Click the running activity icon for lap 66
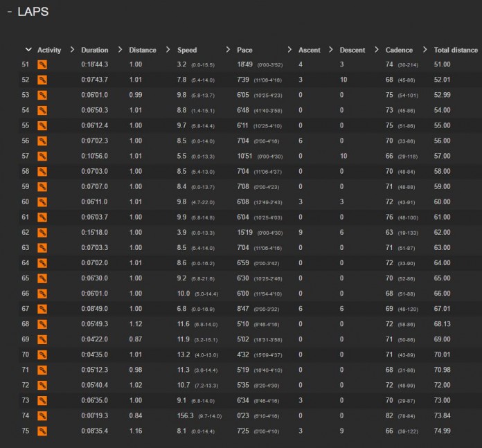This screenshot has height=448, width=482. tap(42, 294)
